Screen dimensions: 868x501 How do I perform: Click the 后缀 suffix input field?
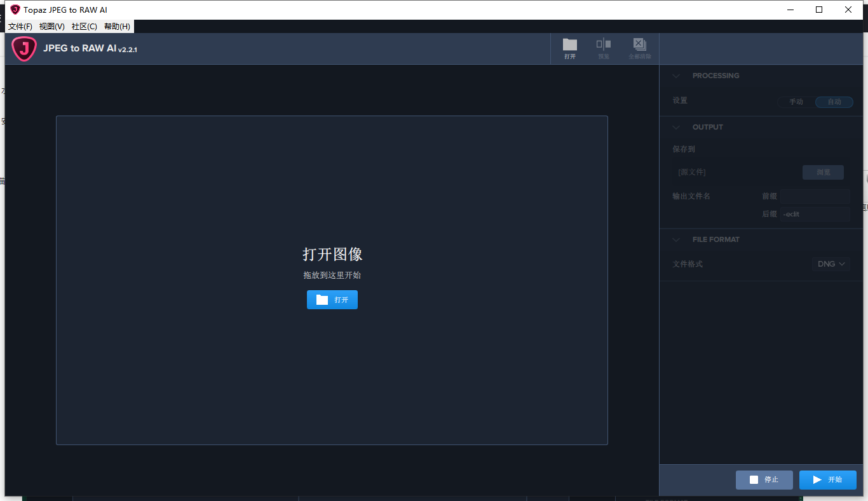pyautogui.click(x=816, y=214)
